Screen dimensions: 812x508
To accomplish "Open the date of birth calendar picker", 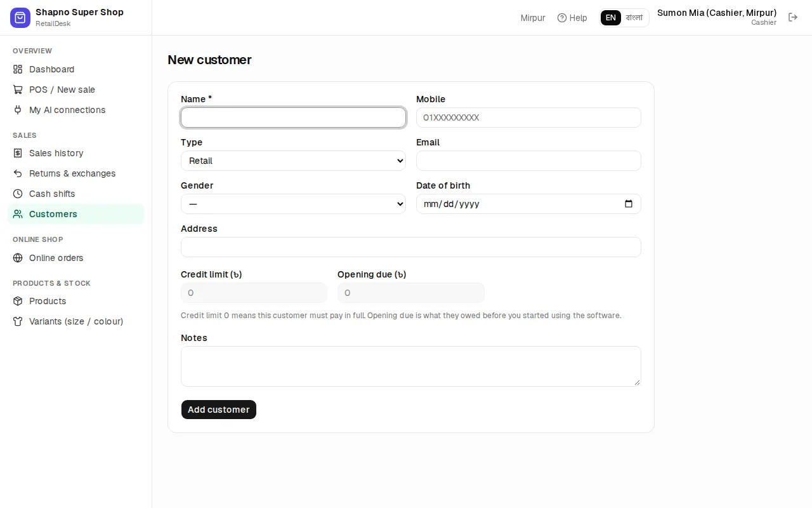I will (629, 204).
